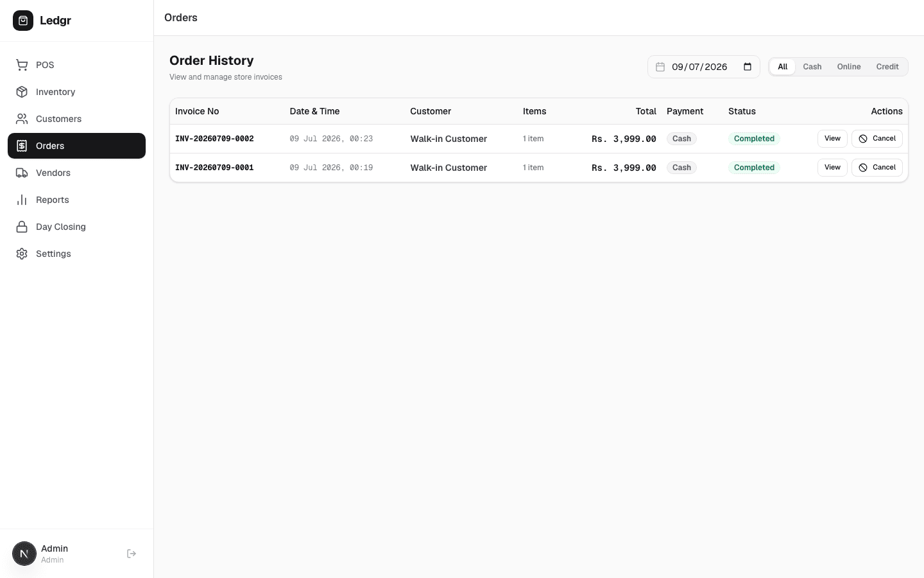Filter orders by Credit
Screen dimensions: 924x578
click(887, 67)
